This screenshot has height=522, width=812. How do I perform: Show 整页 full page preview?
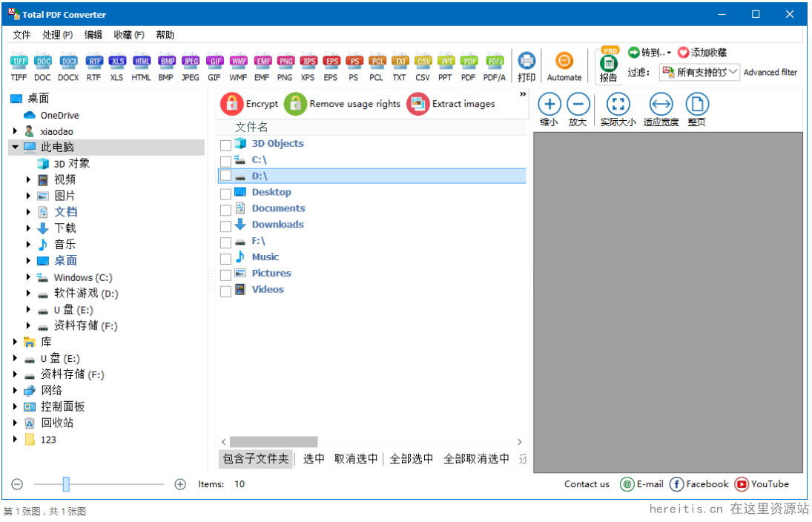(x=697, y=109)
